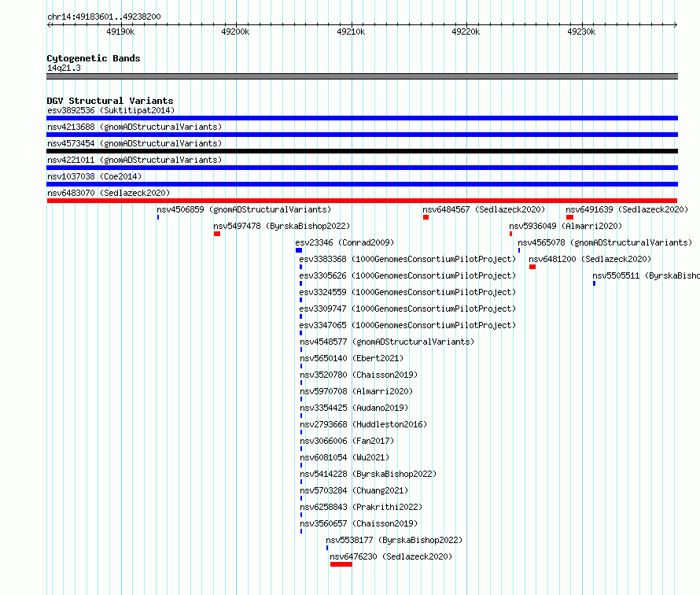The height and width of the screenshot is (595, 700).
Task: Select esv3383368 1000Genomes pilot variant
Action: tap(407, 259)
